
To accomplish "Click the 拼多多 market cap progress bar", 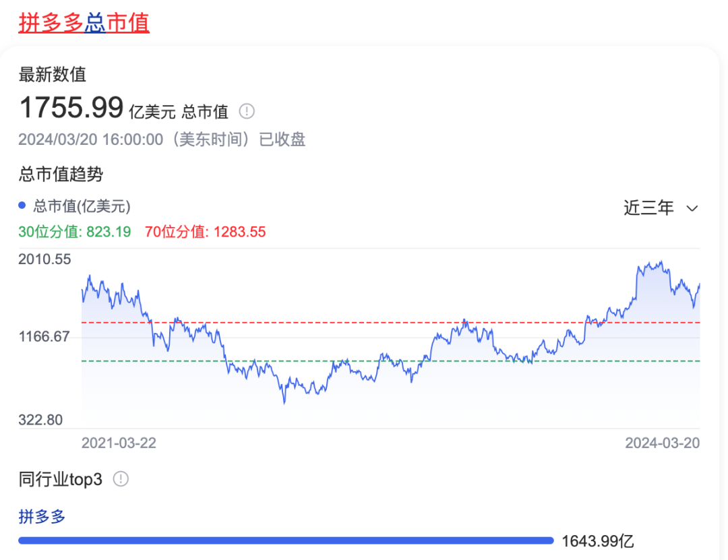I will coord(286,540).
